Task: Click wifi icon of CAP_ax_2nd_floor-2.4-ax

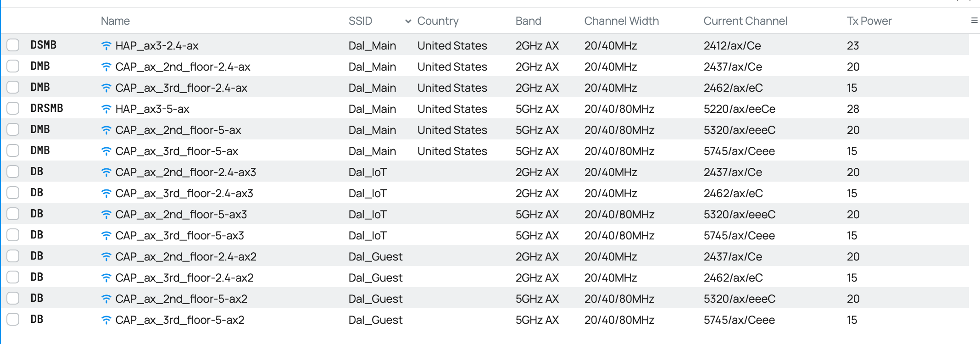Action: click(x=106, y=67)
